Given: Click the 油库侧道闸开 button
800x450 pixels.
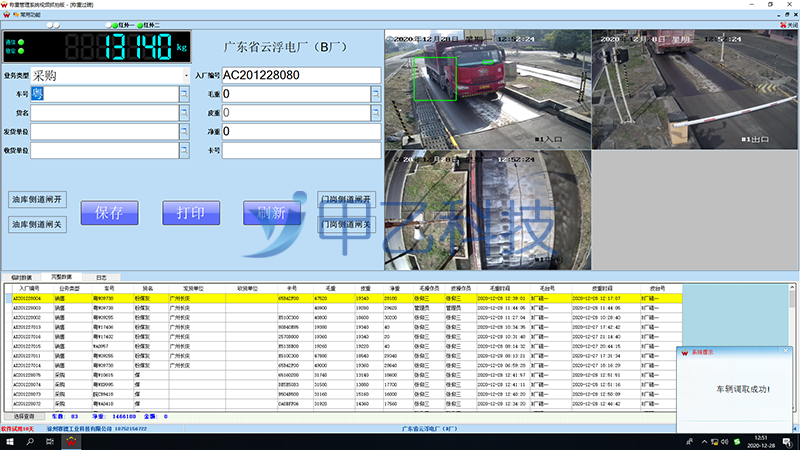Looking at the screenshot, I should click(x=36, y=199).
